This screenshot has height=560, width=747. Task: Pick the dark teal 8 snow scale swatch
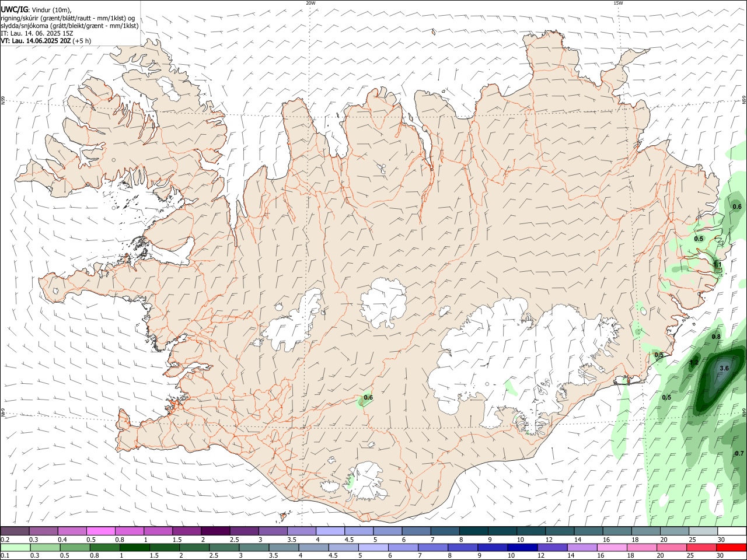[x=474, y=531]
